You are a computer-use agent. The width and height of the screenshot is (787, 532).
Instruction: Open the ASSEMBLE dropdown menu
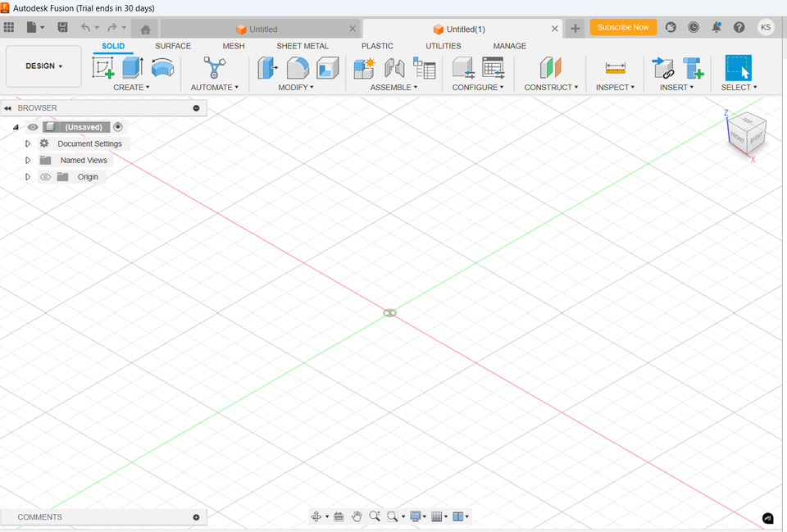(x=394, y=88)
